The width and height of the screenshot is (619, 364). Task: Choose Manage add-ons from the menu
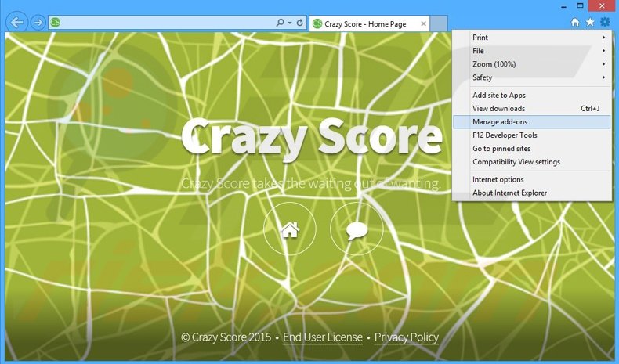click(531, 122)
